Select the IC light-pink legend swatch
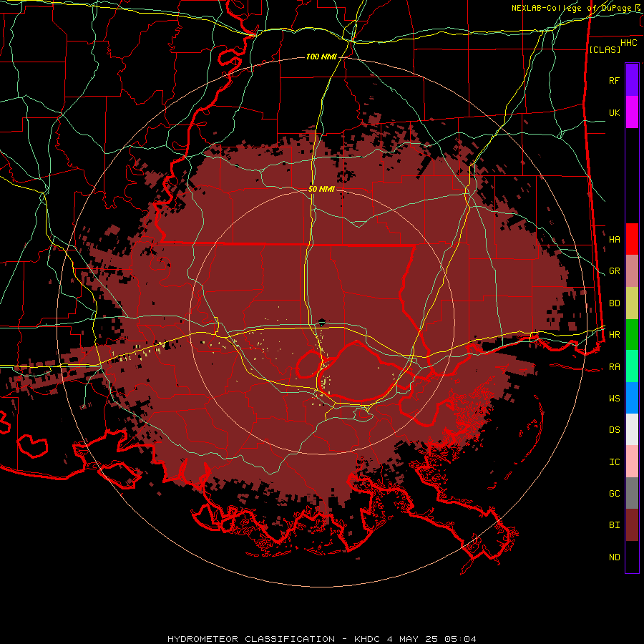 [632, 462]
